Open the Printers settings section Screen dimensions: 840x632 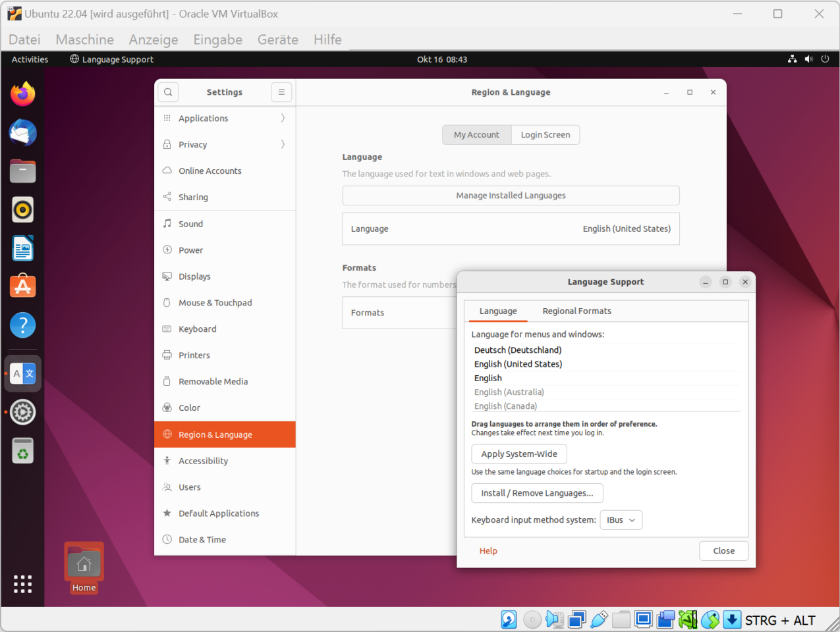(x=192, y=355)
